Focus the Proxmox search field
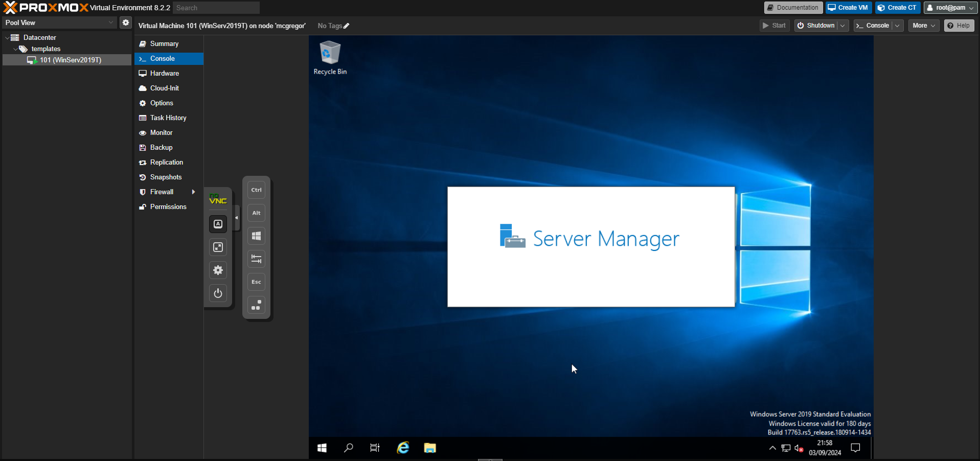 pos(216,8)
